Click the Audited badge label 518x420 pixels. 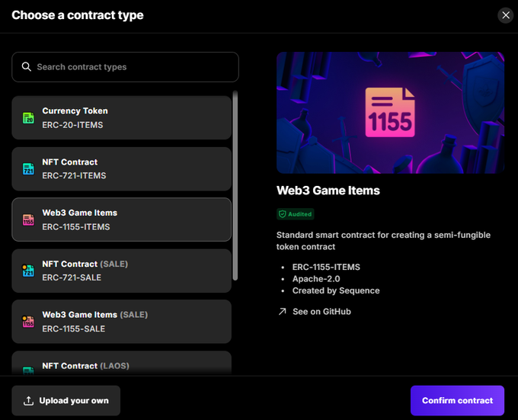tap(296, 214)
